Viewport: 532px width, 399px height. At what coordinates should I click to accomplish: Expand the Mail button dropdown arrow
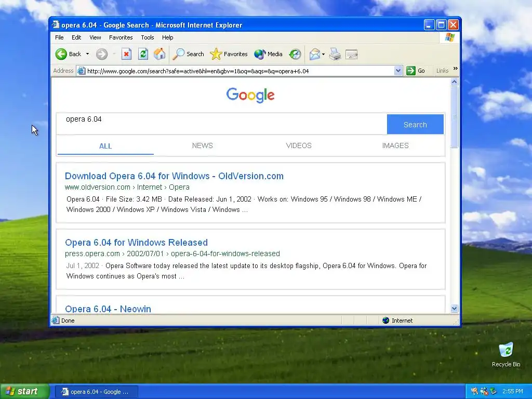click(323, 54)
